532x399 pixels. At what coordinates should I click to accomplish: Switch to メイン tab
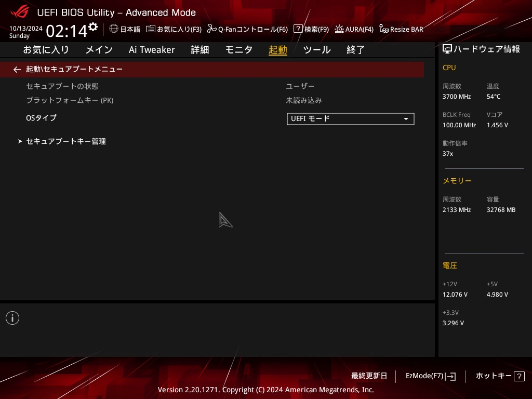99,50
